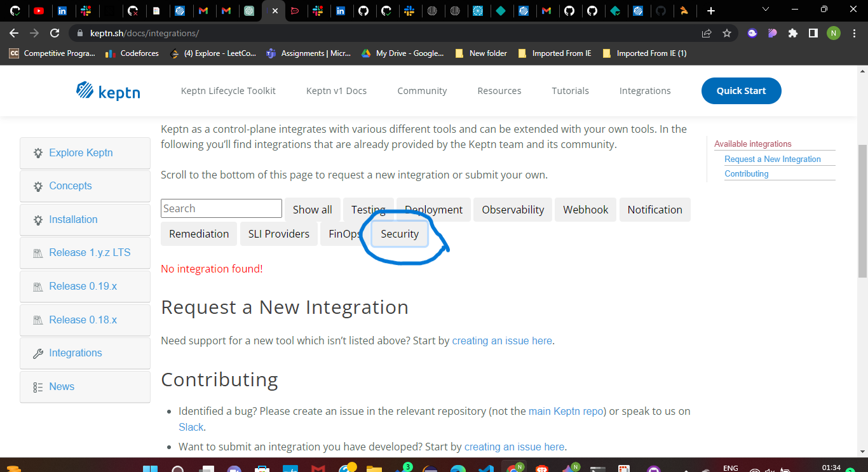The height and width of the screenshot is (472, 868).
Task: Click the Keptn logo in the header
Action: pos(108,90)
